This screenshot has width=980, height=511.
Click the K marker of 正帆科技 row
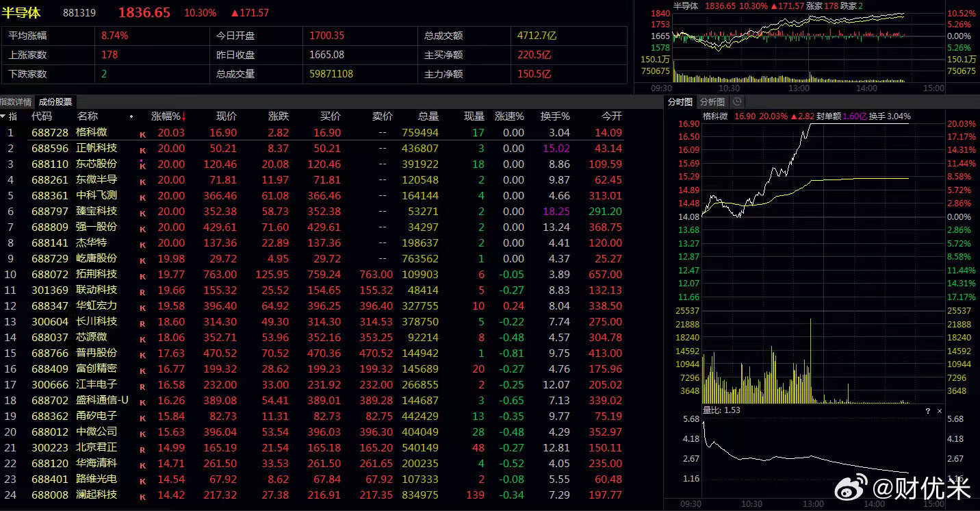tap(143, 149)
